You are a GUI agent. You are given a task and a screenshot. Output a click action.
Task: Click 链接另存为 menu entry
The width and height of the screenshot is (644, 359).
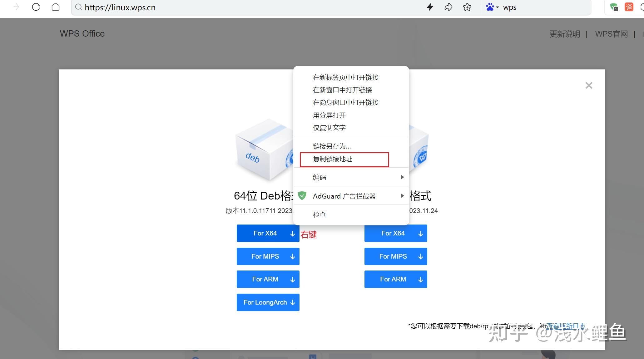pos(332,146)
